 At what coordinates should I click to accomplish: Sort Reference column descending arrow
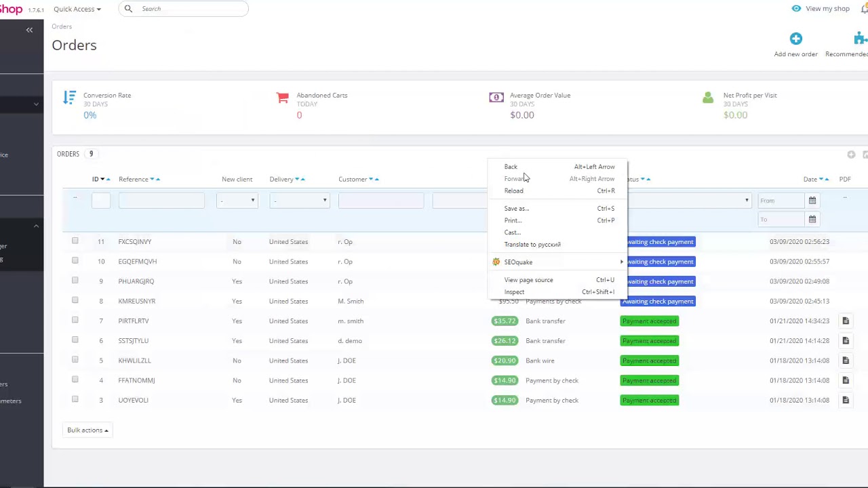click(151, 180)
